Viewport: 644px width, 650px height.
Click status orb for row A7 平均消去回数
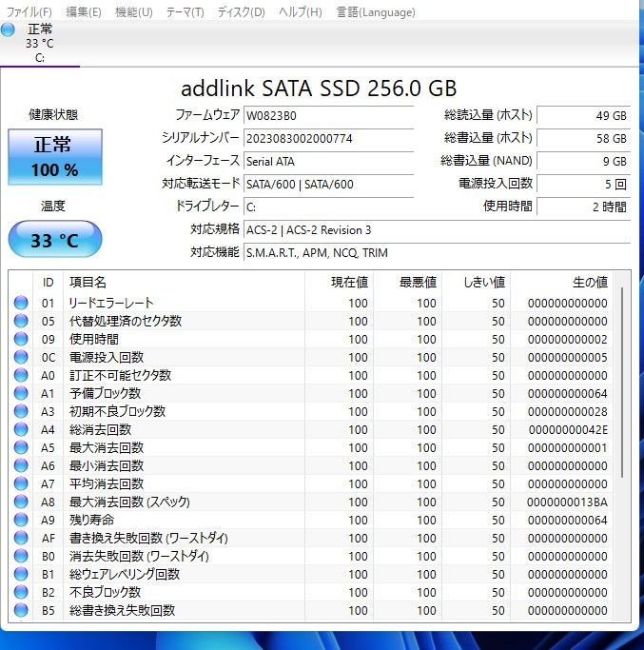click(21, 483)
